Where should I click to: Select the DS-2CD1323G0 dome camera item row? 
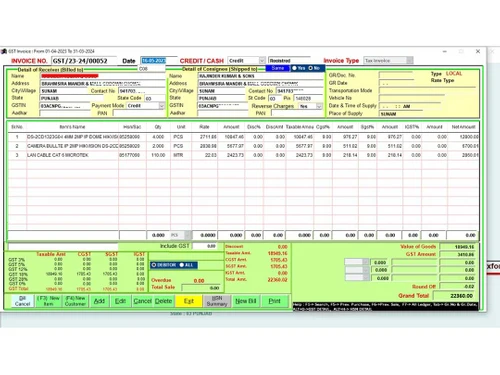pos(243,137)
